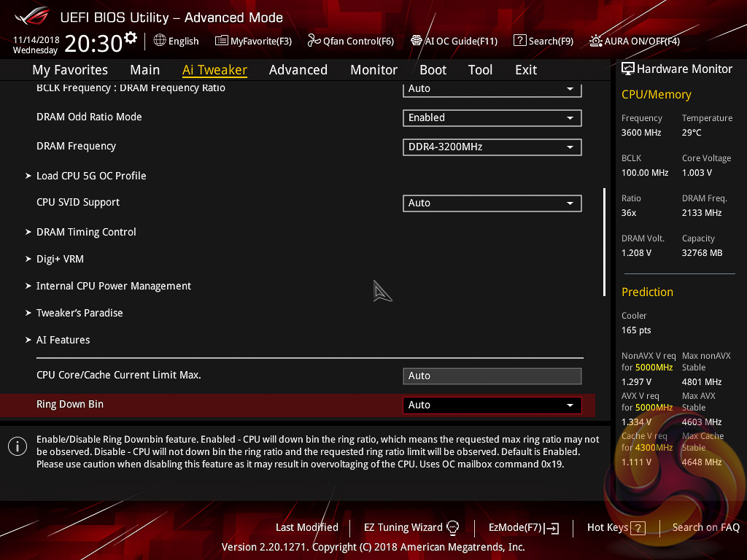Click Hot Keys label
Viewport: 747px width, 560px height.
pos(608,527)
